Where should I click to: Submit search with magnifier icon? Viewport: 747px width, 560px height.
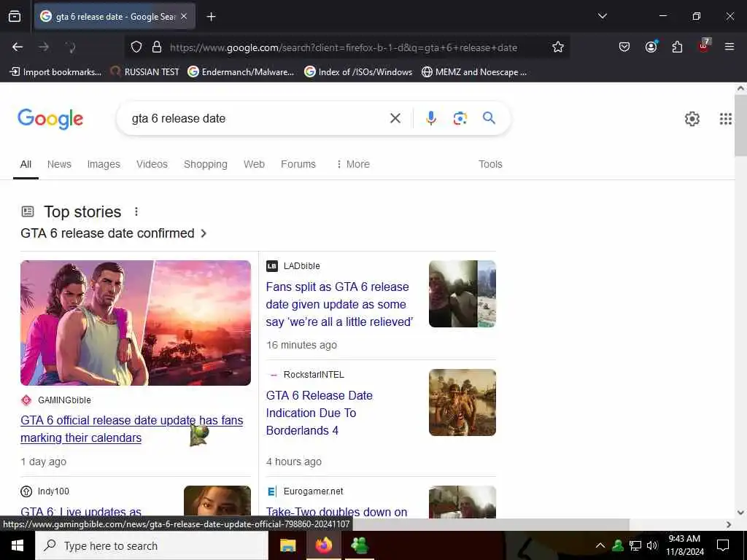click(489, 118)
